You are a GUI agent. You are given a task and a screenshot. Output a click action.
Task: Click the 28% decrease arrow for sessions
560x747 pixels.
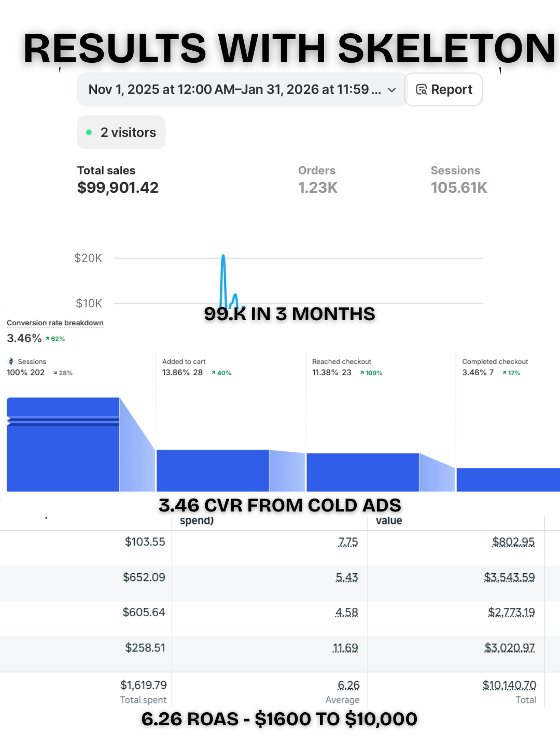pos(55,373)
